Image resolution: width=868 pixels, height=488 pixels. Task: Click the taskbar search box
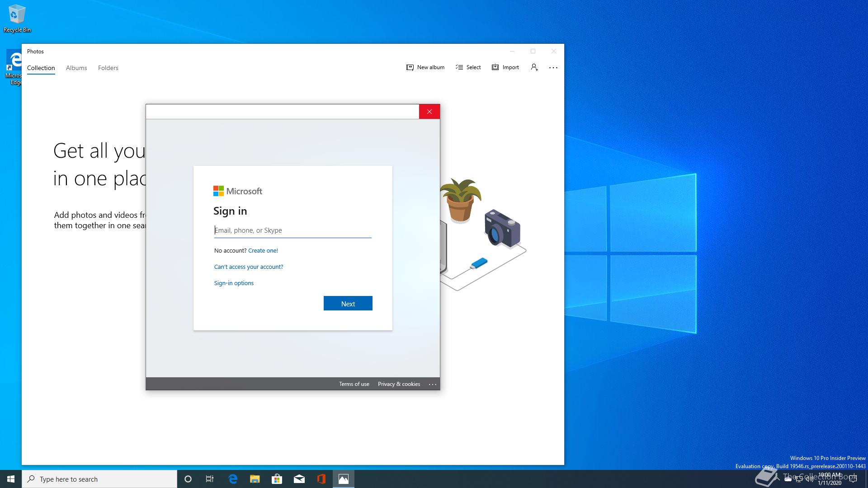coord(99,479)
